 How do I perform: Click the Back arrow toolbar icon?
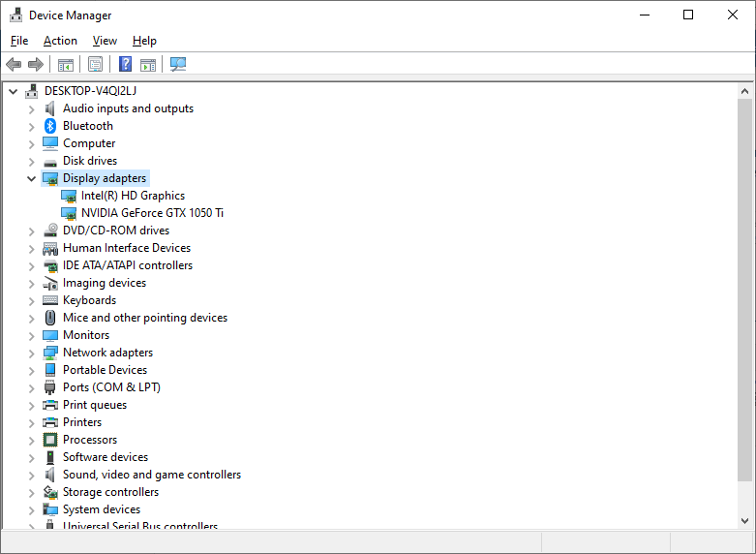pos(14,64)
